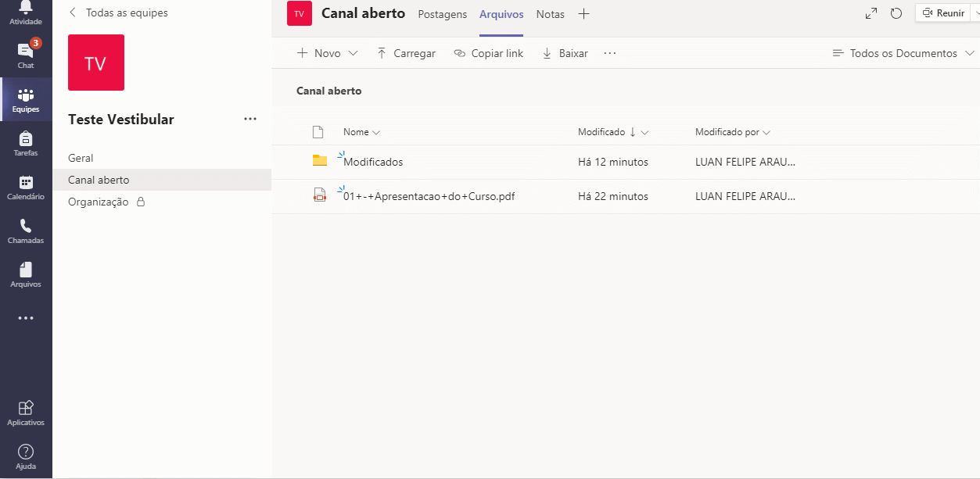Click Carregar to upload files
This screenshot has height=479, width=980.
pos(406,53)
